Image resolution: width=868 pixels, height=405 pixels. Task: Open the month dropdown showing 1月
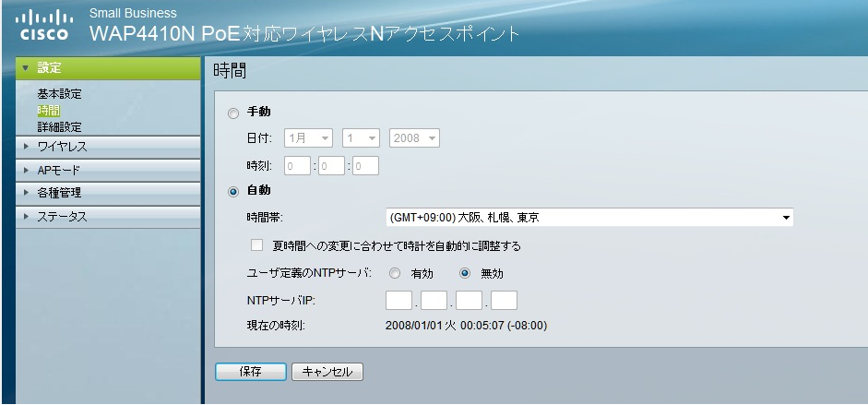click(x=308, y=137)
